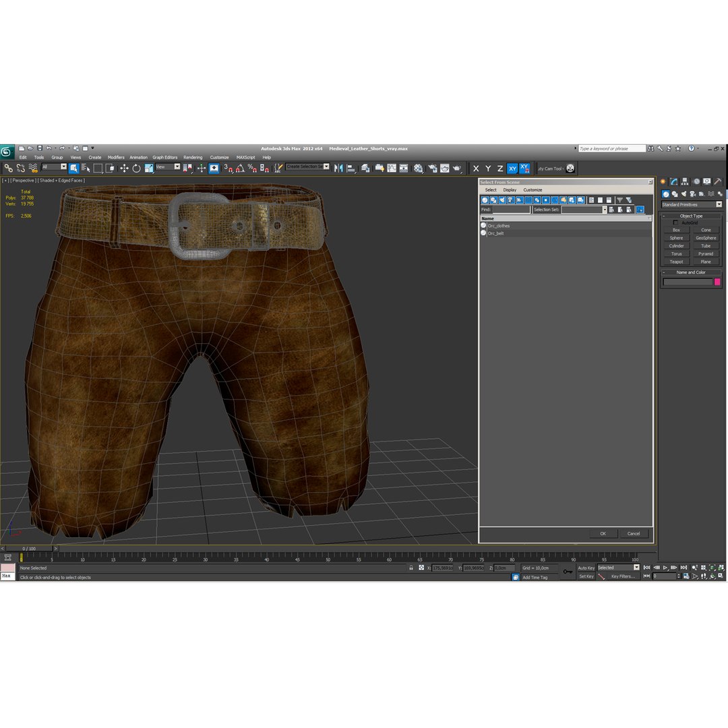Click the Bind to Space Warp icon
This screenshot has height=728, width=728.
pos(33,168)
